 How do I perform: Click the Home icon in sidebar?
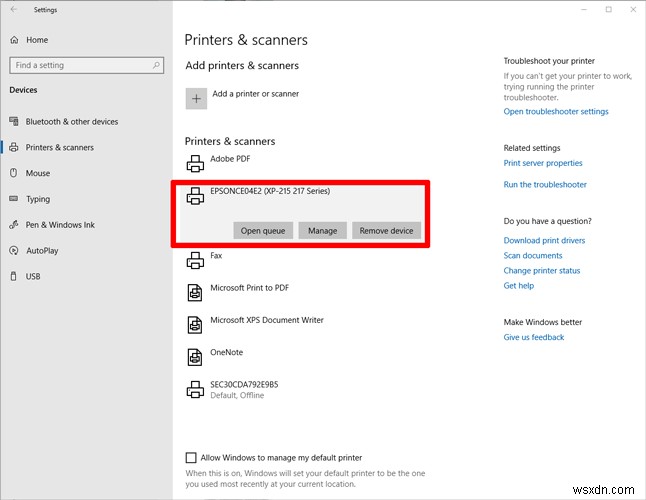(14, 40)
